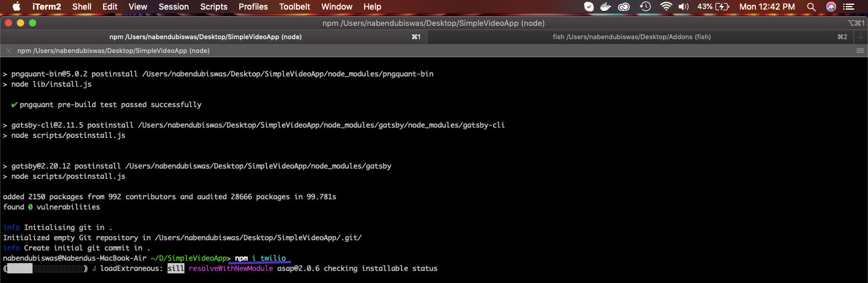868x283 pixels.
Task: Open the Docker whale menu bar icon
Action: point(606,7)
